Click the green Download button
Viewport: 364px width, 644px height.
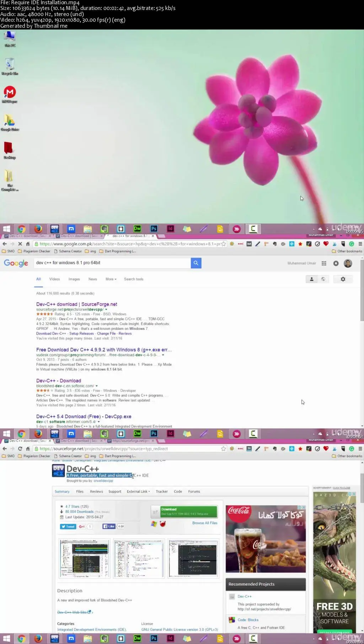pos(184,512)
